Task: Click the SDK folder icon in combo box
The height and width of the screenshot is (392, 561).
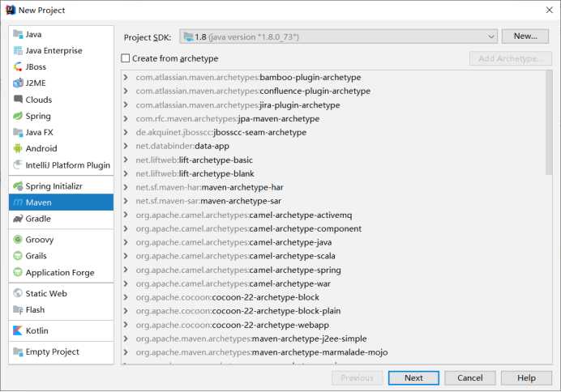Action: (188, 36)
